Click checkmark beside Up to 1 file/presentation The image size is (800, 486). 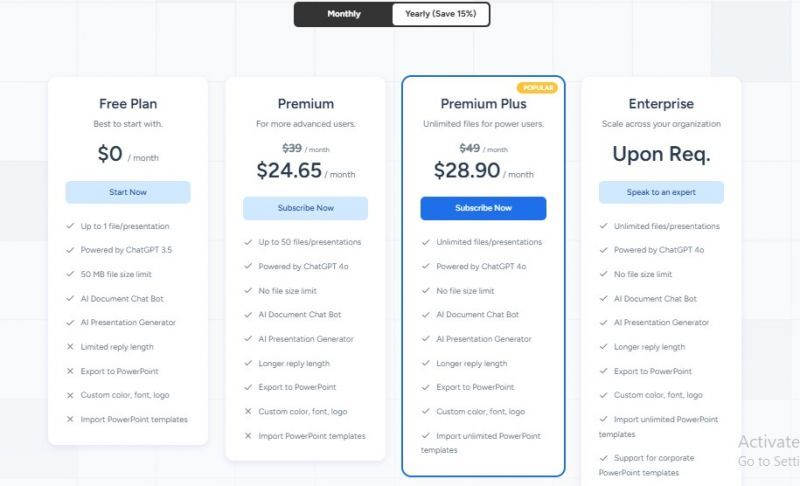click(x=70, y=226)
